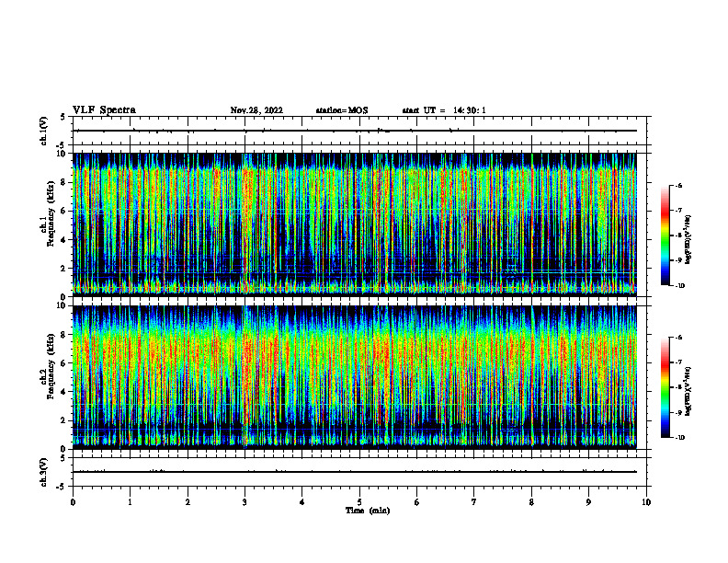Click time axis tick label "6"
Viewport: 728px width, 563px height.
point(417,502)
